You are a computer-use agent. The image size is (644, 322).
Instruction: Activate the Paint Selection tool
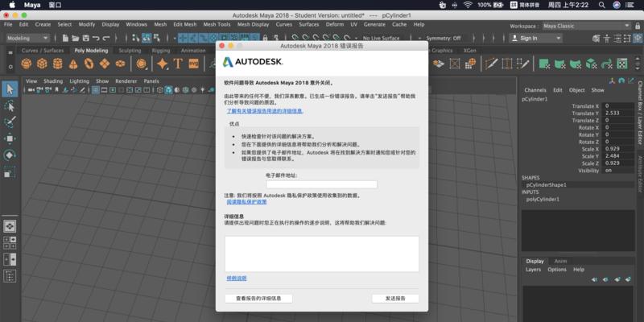pyautogui.click(x=10, y=122)
